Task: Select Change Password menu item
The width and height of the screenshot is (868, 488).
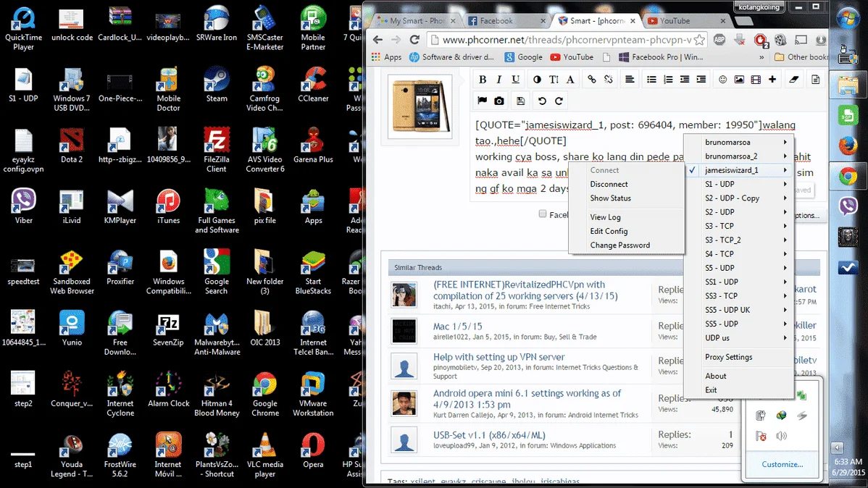Action: point(626,245)
